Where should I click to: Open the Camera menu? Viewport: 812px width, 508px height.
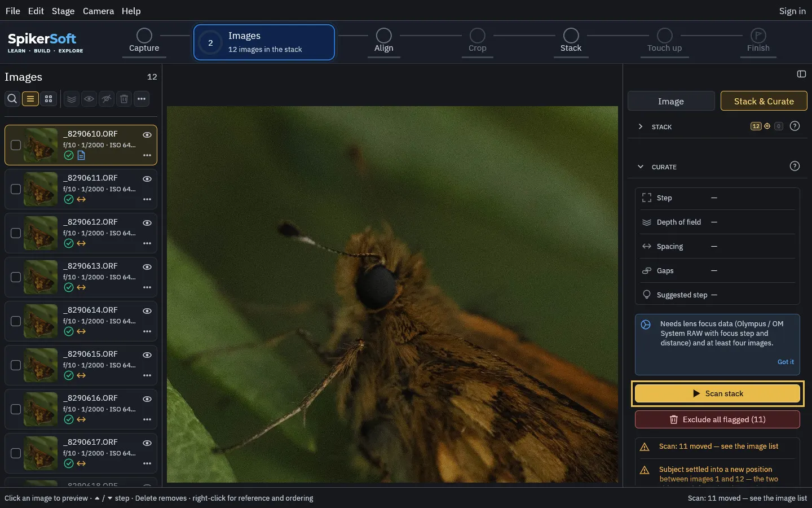point(98,11)
